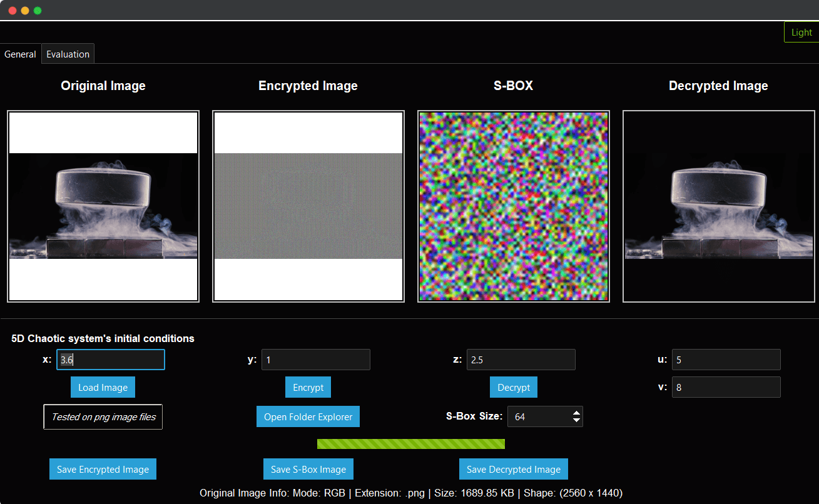Open Folder Explorer

coord(308,416)
